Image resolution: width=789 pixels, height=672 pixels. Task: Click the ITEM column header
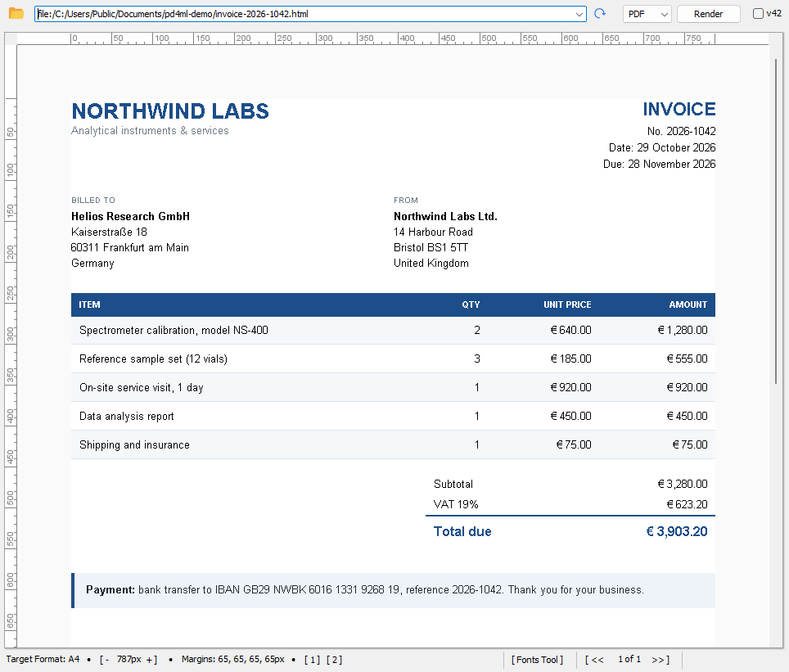(89, 304)
